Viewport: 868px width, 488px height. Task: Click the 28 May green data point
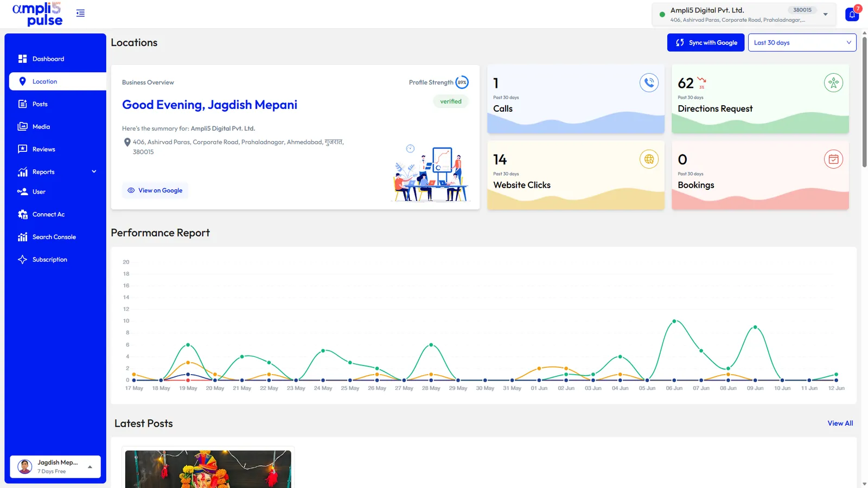pyautogui.click(x=431, y=345)
